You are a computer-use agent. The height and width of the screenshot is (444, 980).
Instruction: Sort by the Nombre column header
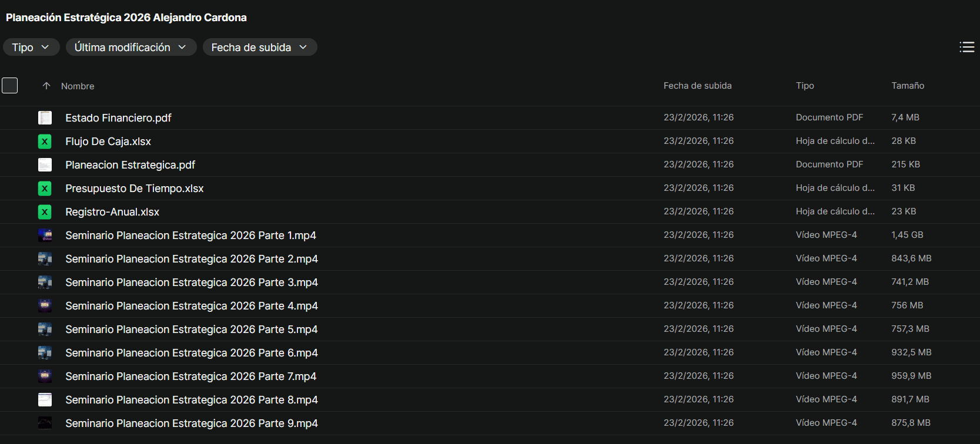pos(78,86)
